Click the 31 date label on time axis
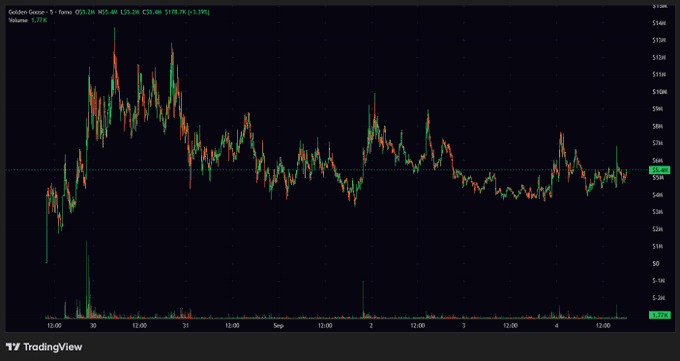The height and width of the screenshot is (361, 680). pos(186,325)
